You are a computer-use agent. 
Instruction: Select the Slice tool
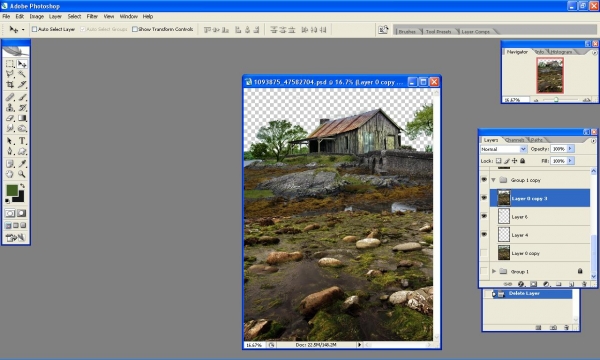pos(22,84)
